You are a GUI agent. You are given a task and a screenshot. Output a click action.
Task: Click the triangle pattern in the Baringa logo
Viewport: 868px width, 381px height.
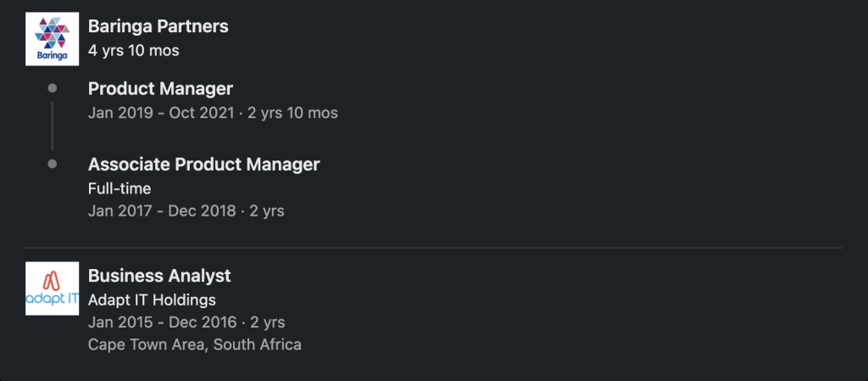tap(52, 33)
